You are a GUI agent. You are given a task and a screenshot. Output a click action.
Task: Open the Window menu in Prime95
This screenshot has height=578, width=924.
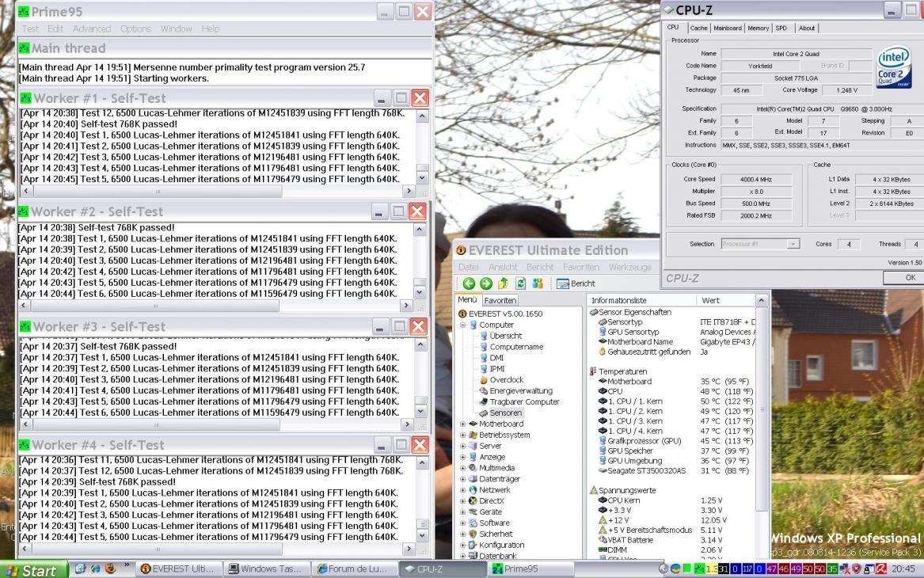click(x=176, y=29)
